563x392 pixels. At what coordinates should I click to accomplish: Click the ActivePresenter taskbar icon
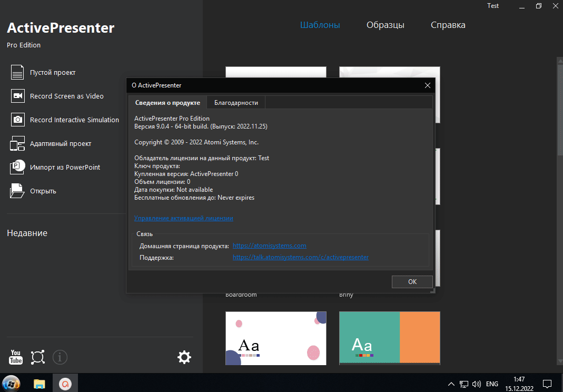65,384
